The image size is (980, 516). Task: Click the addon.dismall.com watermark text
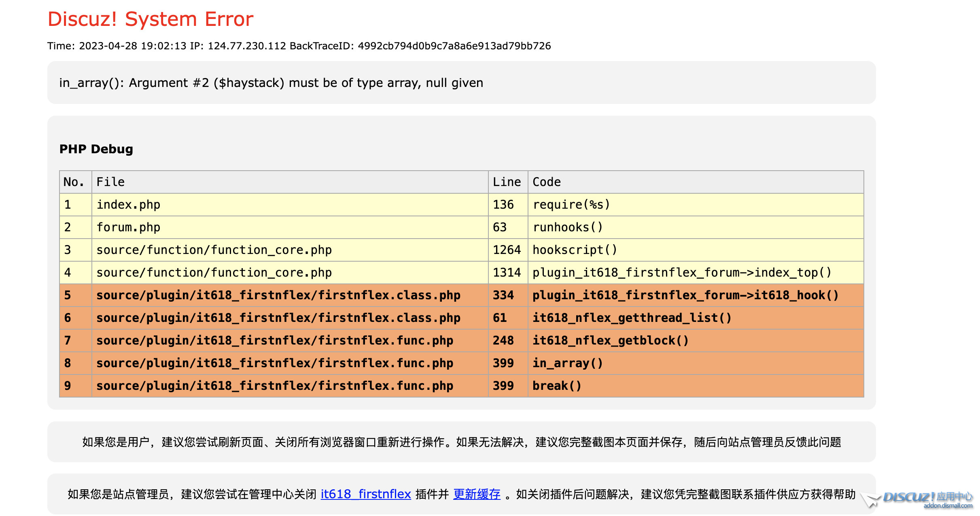point(948,506)
